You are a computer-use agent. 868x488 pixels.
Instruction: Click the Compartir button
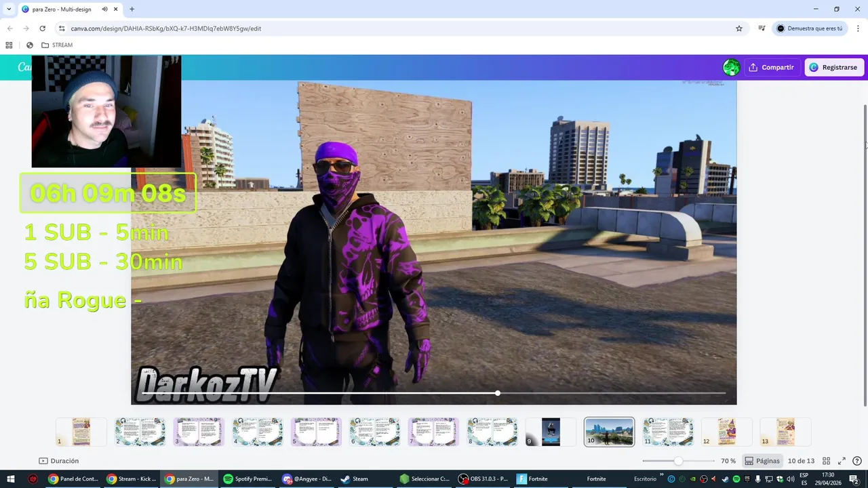[x=772, y=67]
